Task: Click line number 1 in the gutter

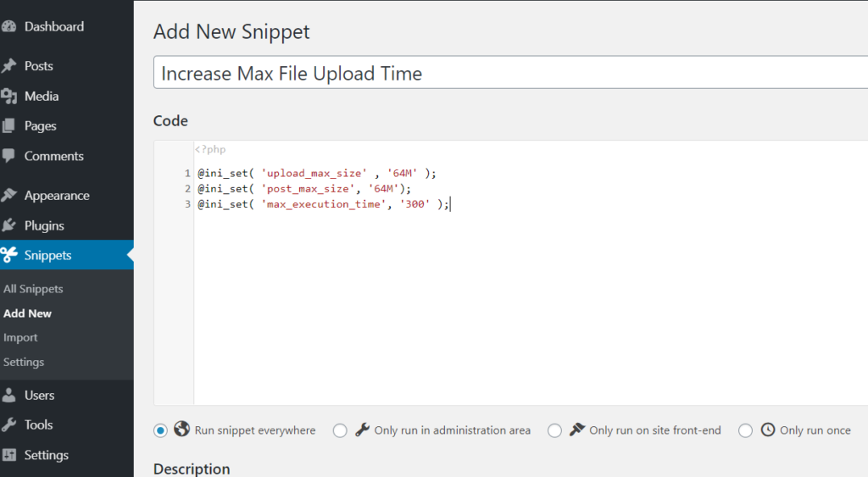Action: (x=187, y=173)
